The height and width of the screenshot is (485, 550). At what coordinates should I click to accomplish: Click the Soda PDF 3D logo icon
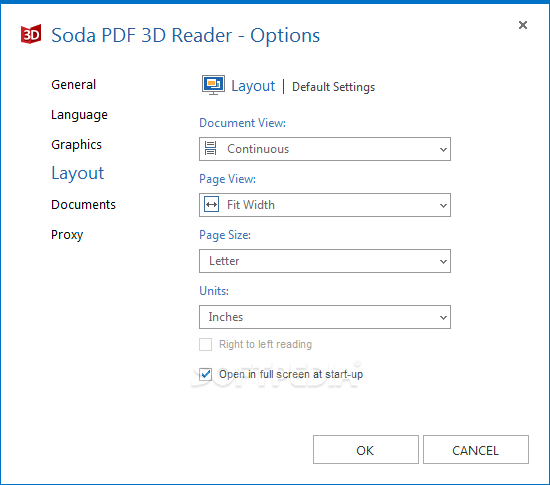[31, 34]
